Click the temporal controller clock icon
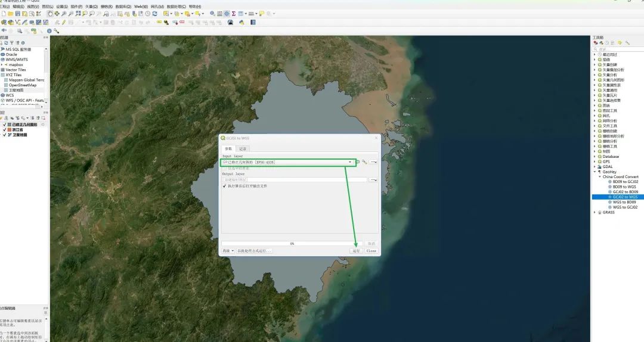Viewport: 644px width, 342px height. (147, 14)
